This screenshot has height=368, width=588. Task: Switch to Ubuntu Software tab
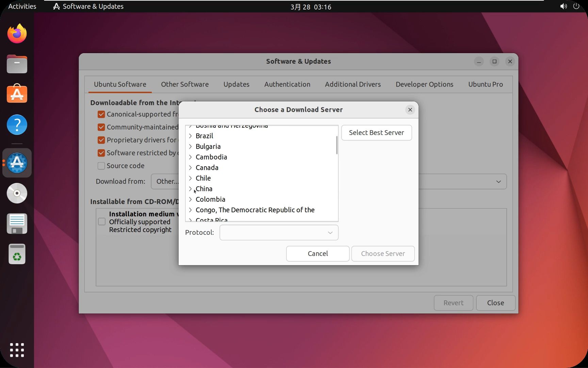(120, 84)
